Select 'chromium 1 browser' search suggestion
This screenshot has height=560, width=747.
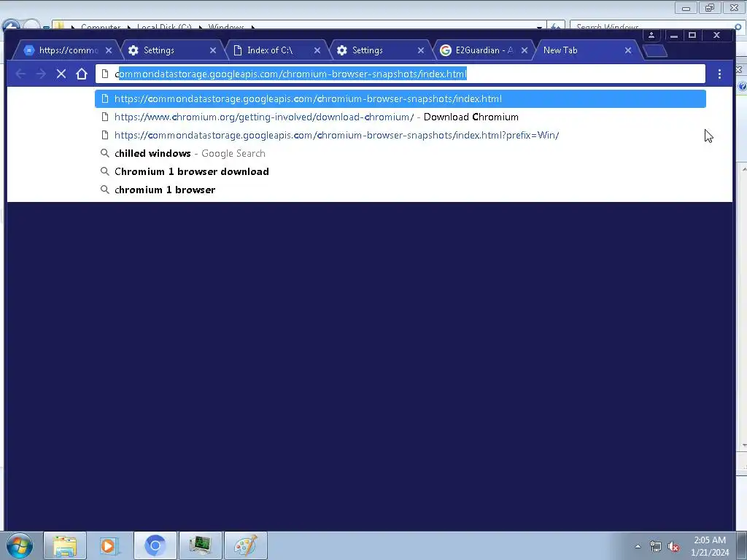tap(400, 190)
